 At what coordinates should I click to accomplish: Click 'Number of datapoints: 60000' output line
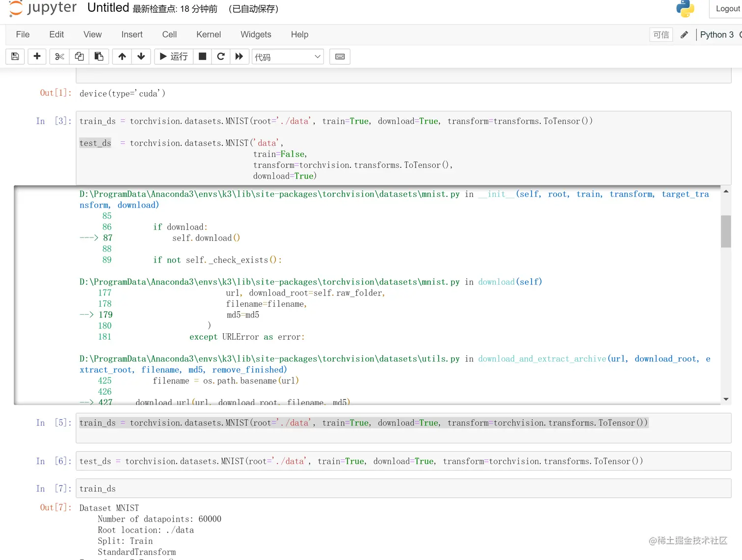tap(159, 519)
